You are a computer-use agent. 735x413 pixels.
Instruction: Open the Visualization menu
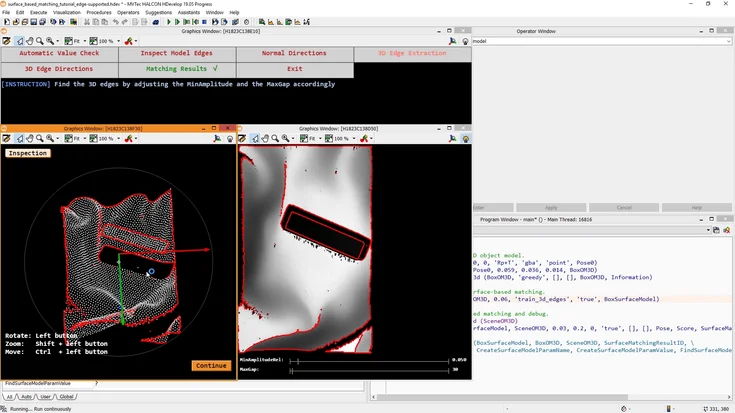67,12
